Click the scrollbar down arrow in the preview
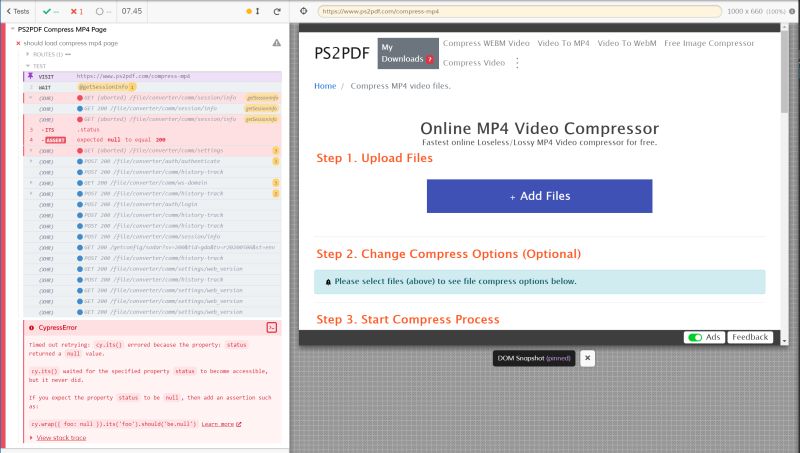This screenshot has width=800, height=453. click(784, 341)
